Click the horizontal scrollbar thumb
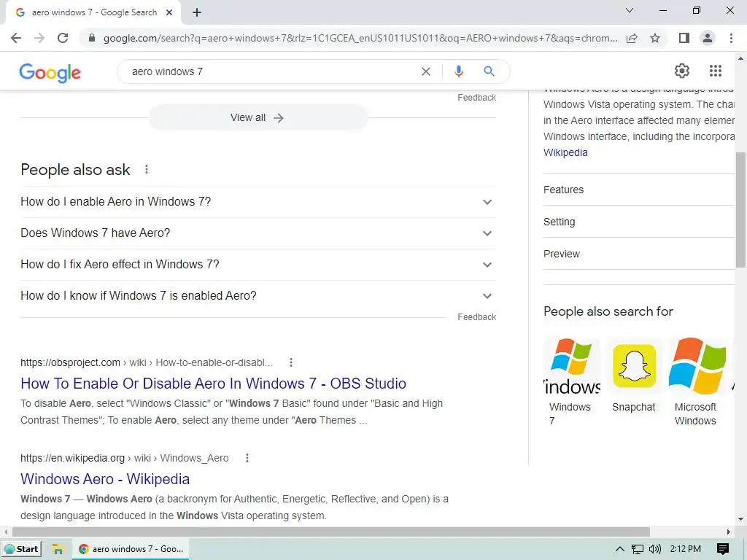The image size is (747, 560). [331, 532]
